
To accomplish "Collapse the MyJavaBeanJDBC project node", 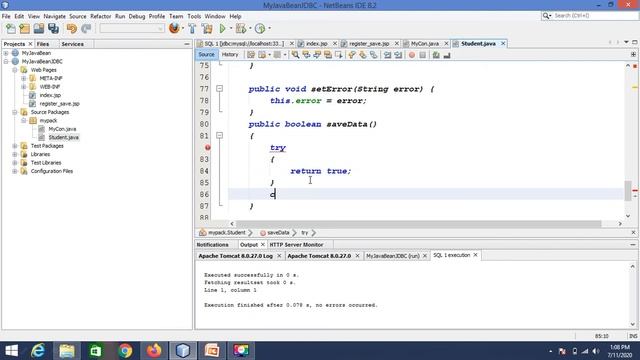I will 6,62.
